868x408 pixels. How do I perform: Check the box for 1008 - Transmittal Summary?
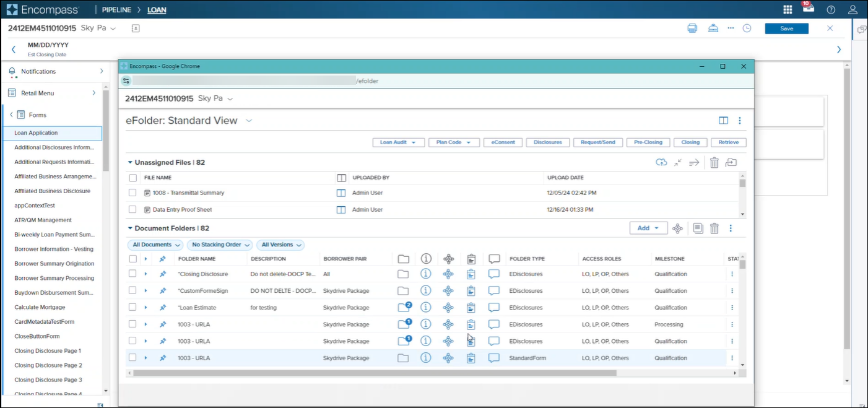click(132, 193)
